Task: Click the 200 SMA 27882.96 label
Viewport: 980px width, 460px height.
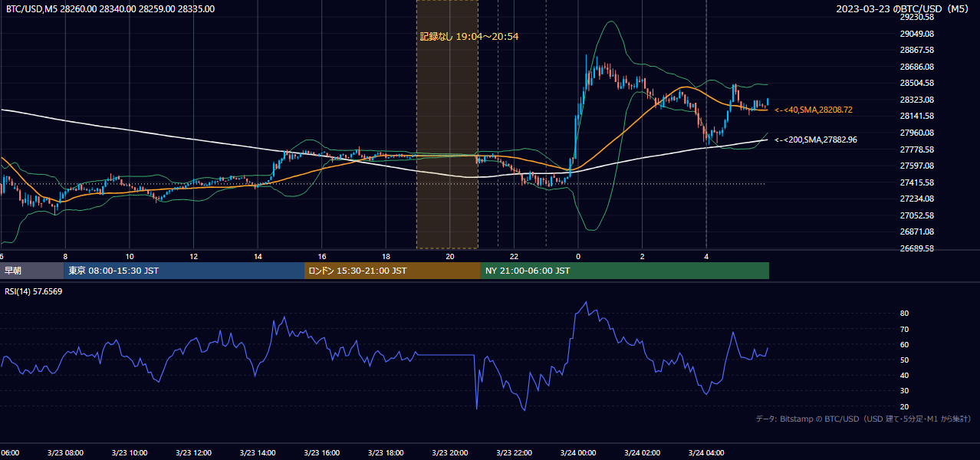Action: [815, 140]
